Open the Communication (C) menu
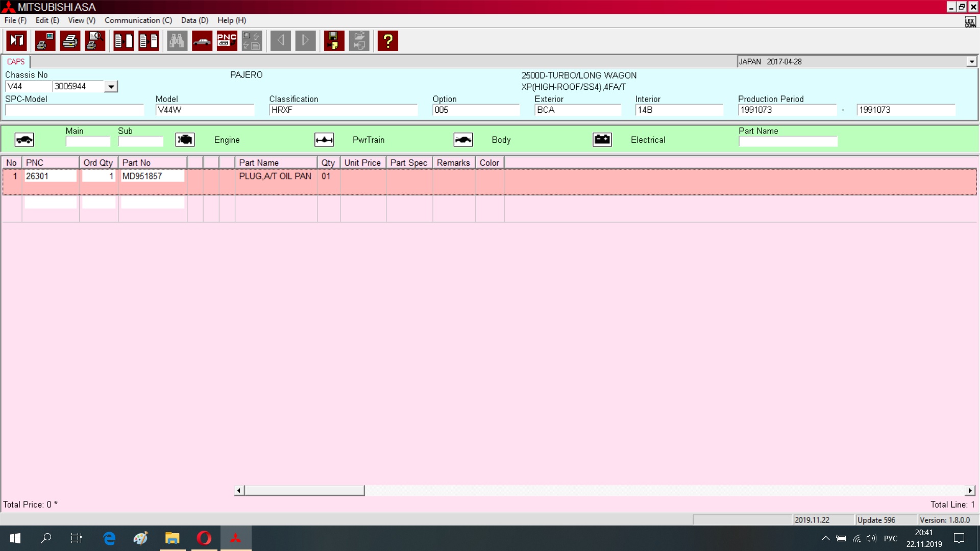Viewport: 980px width, 551px height. pyautogui.click(x=138, y=20)
